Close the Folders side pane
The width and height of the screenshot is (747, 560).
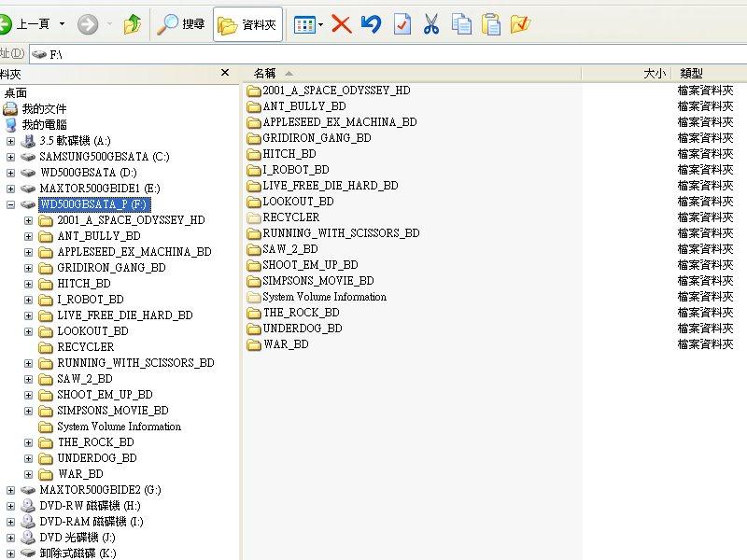point(225,73)
